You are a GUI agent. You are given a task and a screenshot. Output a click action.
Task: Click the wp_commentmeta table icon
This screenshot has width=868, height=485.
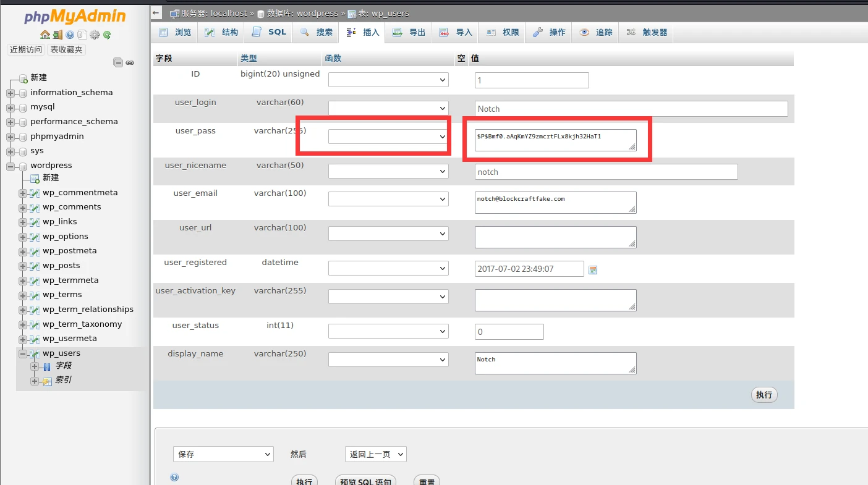(35, 193)
